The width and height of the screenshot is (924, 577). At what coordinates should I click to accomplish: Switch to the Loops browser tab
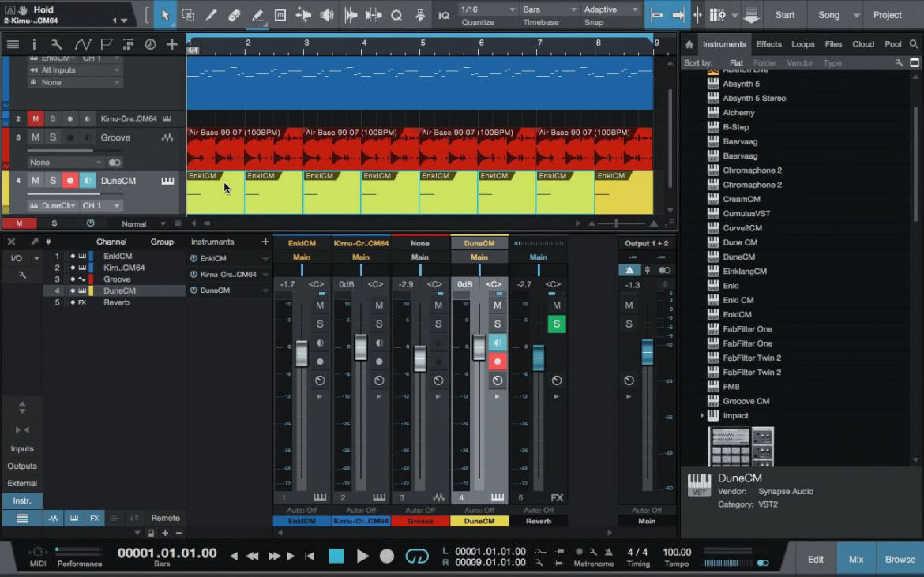(802, 44)
